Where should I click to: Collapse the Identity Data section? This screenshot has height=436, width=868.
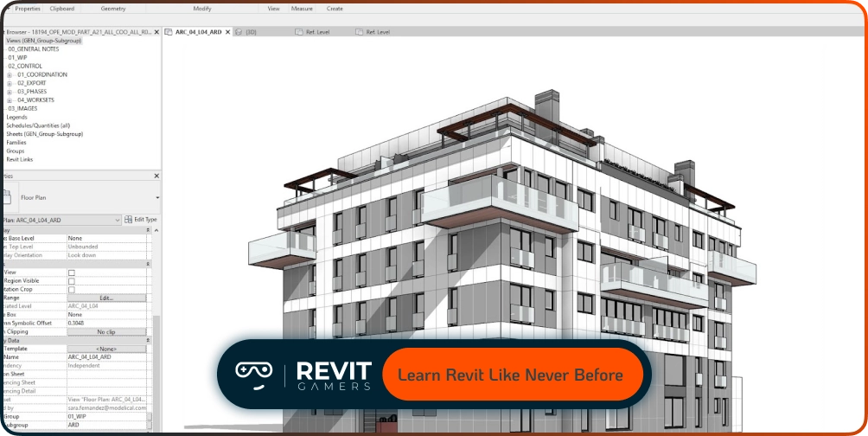pyautogui.click(x=148, y=340)
